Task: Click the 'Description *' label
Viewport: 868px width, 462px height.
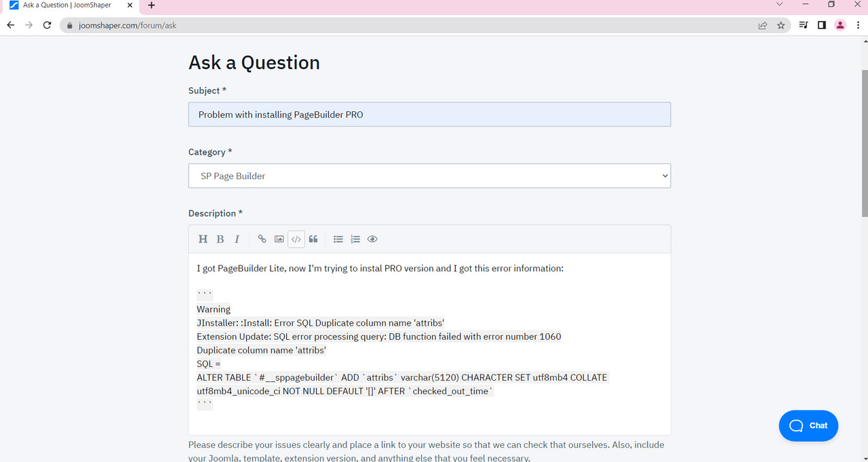Action: coord(216,213)
